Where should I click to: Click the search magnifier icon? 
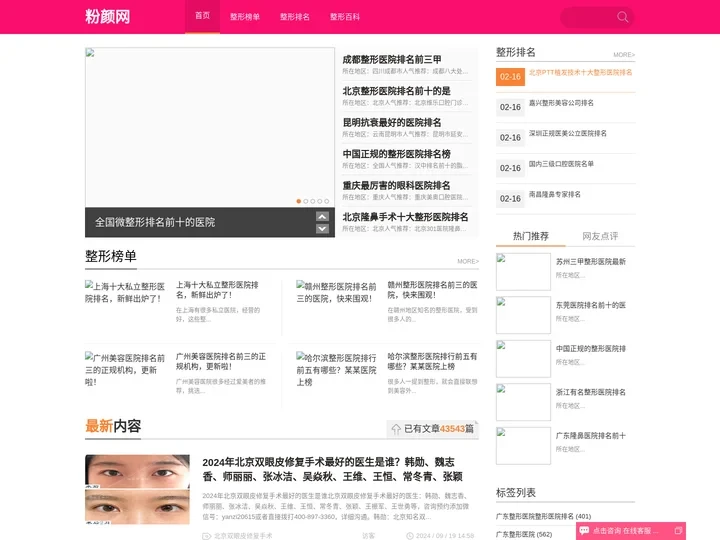tap(622, 17)
